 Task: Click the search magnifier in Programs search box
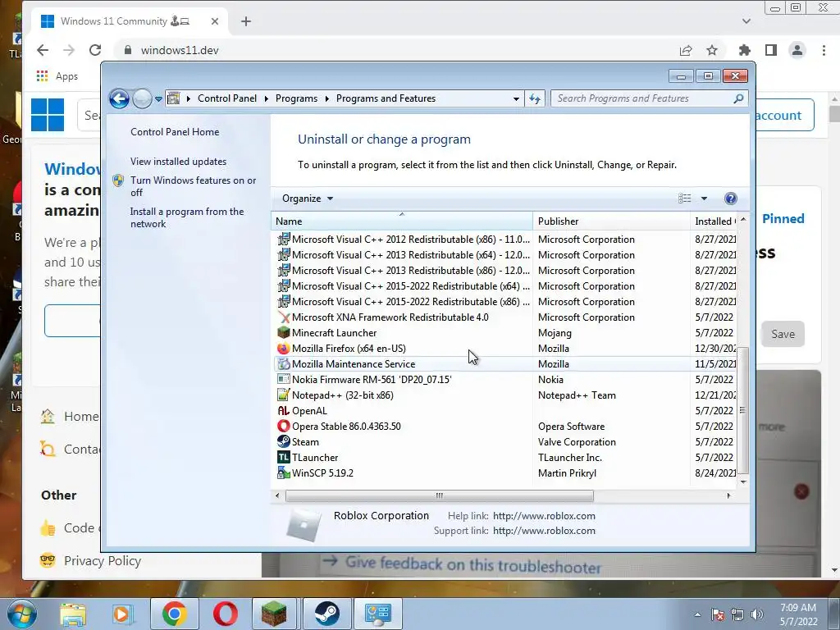click(x=738, y=98)
